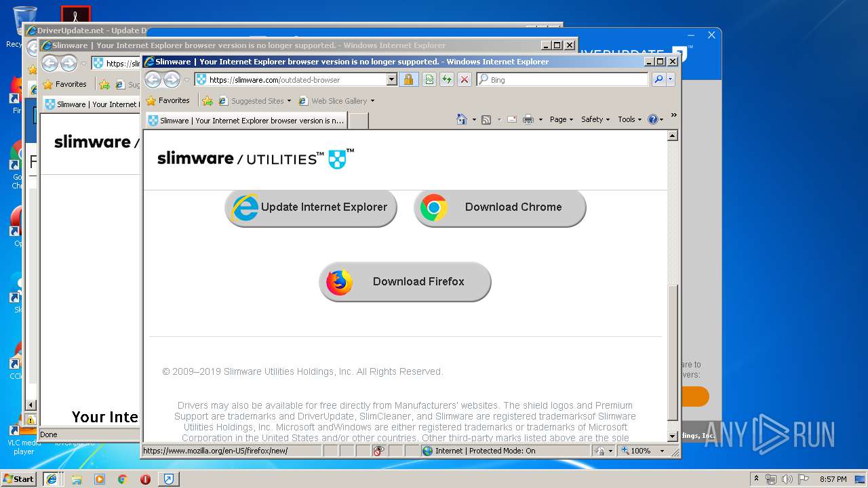This screenshot has height=488, width=868.
Task: Open the search provider dropdown arrow
Action: point(671,79)
